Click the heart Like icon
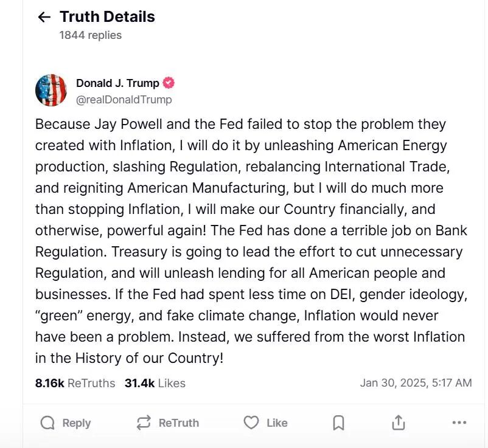The width and height of the screenshot is (488, 448). point(251,422)
